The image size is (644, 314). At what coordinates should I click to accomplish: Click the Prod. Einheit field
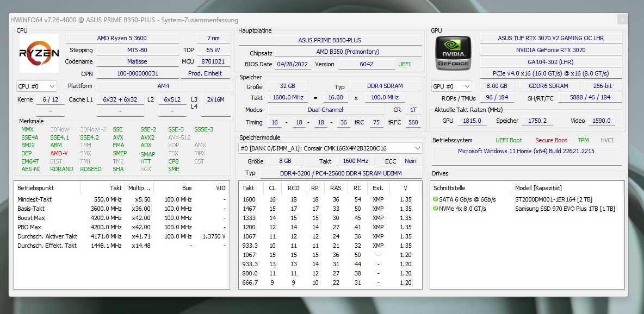tap(205, 73)
